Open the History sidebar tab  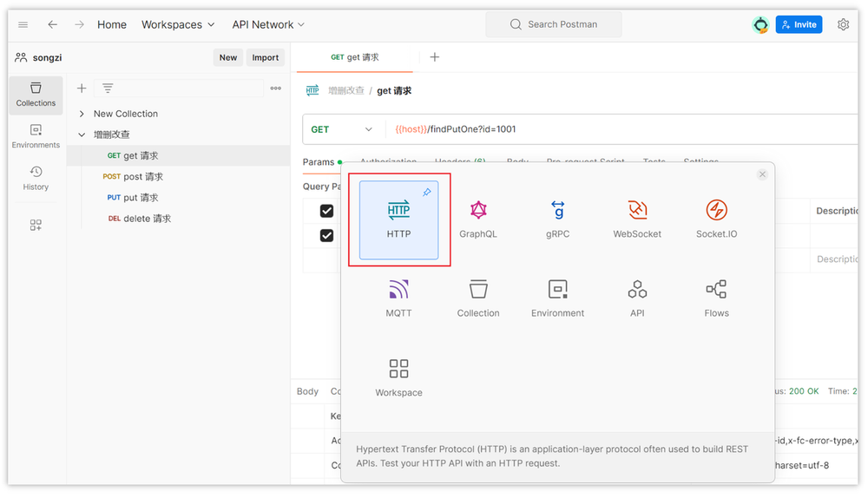pos(36,177)
